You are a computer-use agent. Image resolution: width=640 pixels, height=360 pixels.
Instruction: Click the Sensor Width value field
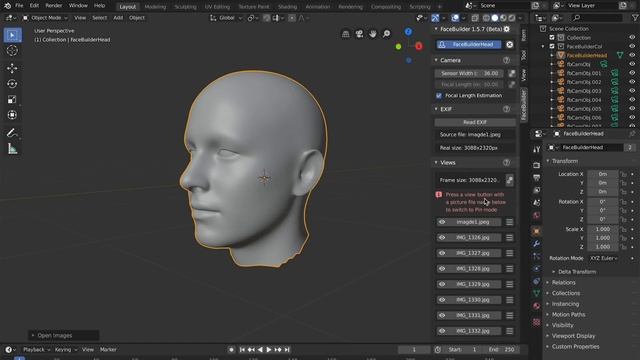click(469, 73)
